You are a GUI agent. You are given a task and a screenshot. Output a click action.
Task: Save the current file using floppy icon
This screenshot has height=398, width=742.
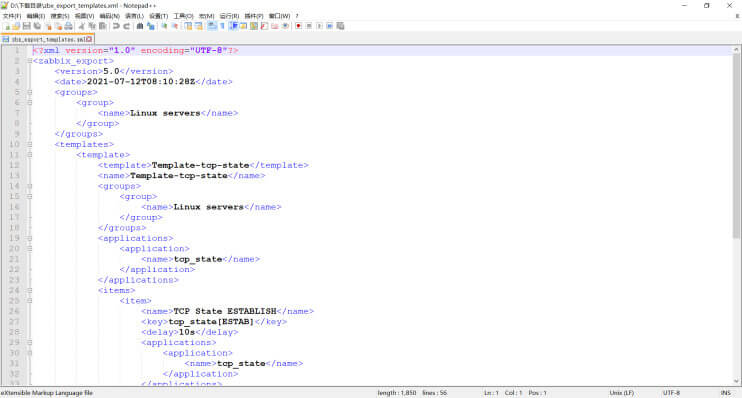click(26, 26)
